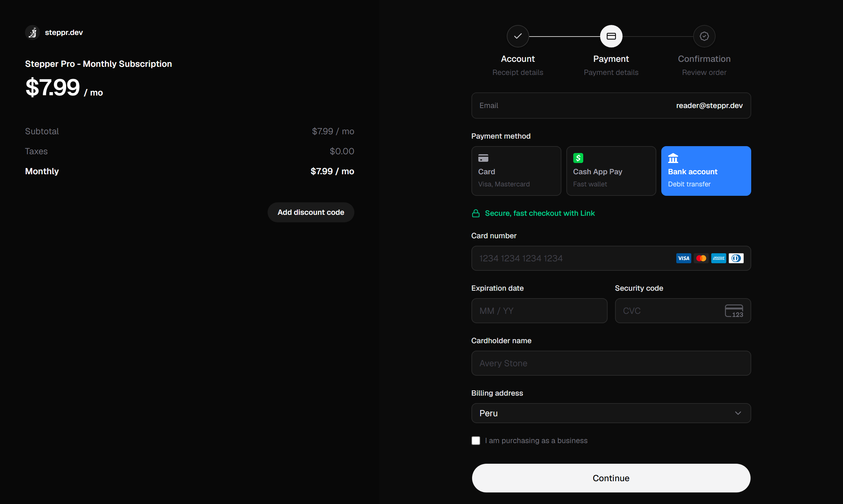Click the Subtotal label
Viewport: 843px width, 504px height.
(x=42, y=131)
